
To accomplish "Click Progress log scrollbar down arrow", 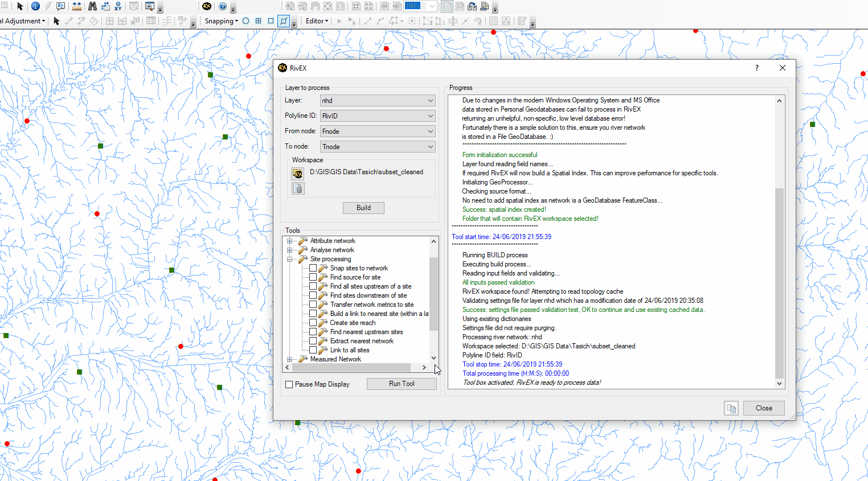I will [779, 384].
